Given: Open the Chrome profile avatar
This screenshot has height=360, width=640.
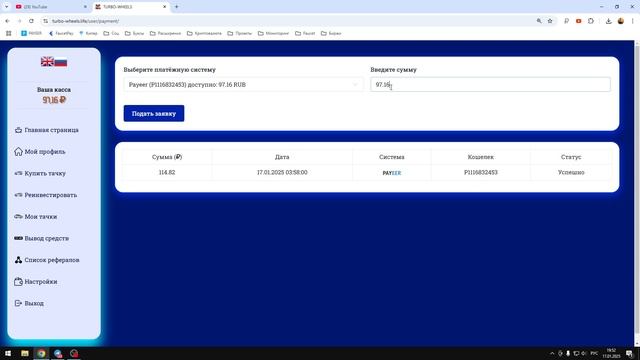Looking at the screenshot, I should [x=620, y=21].
